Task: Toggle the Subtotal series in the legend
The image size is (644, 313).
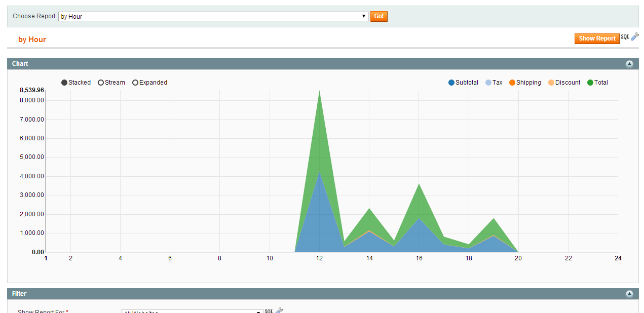Action: pos(463,83)
